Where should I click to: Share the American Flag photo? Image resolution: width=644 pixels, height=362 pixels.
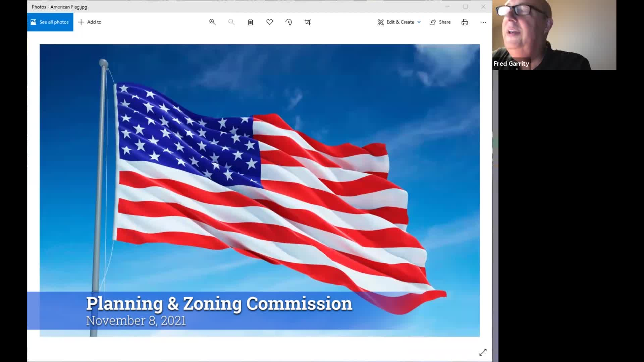point(440,22)
